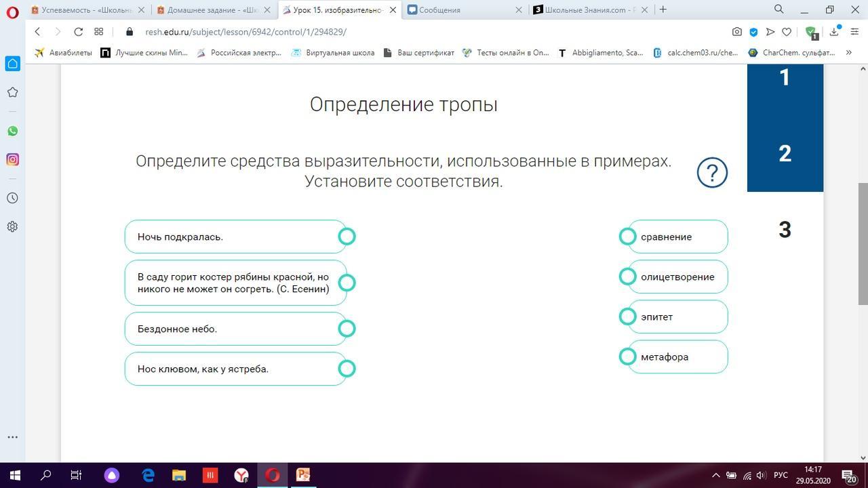Show hidden system tray icons

pyautogui.click(x=715, y=475)
